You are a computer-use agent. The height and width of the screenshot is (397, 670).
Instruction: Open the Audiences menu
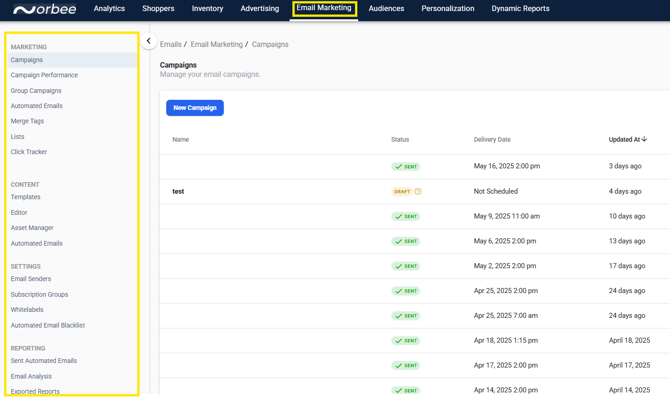(386, 9)
